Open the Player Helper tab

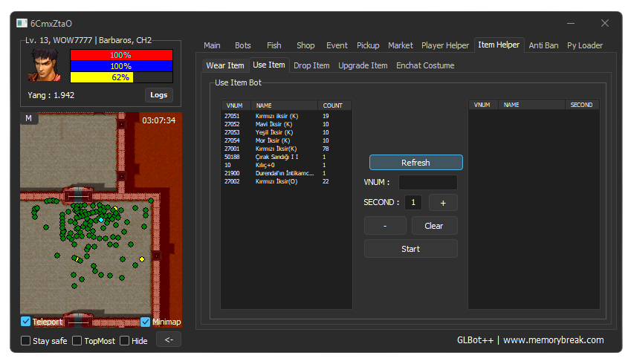[445, 45]
